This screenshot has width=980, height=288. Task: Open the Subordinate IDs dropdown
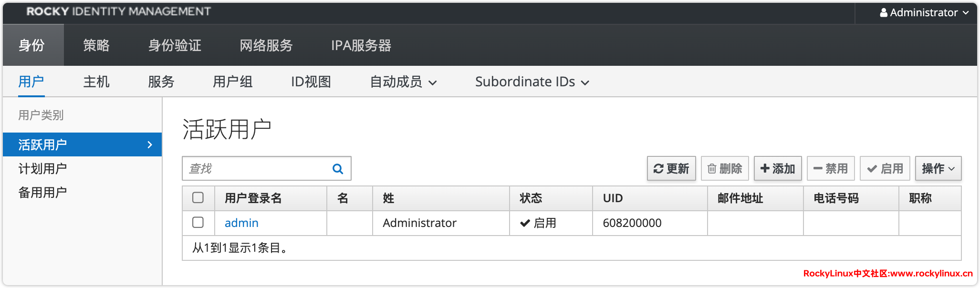click(532, 82)
